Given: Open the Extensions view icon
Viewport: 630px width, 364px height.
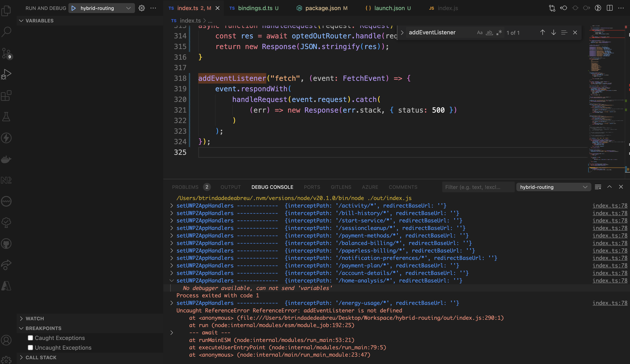Looking at the screenshot, I should pyautogui.click(x=6, y=95).
